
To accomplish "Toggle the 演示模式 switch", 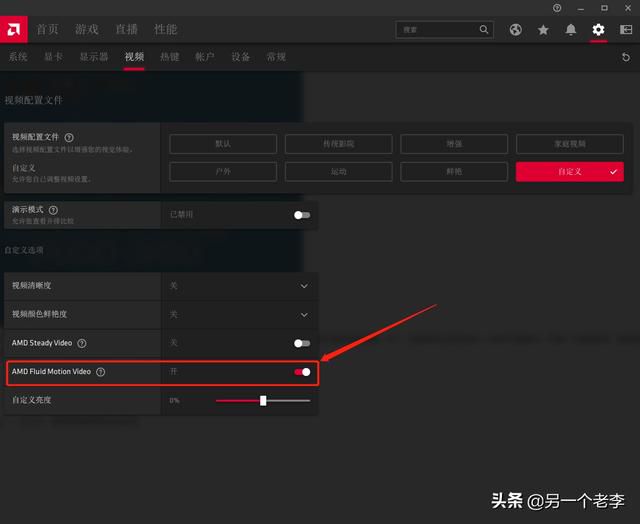I will (x=302, y=215).
